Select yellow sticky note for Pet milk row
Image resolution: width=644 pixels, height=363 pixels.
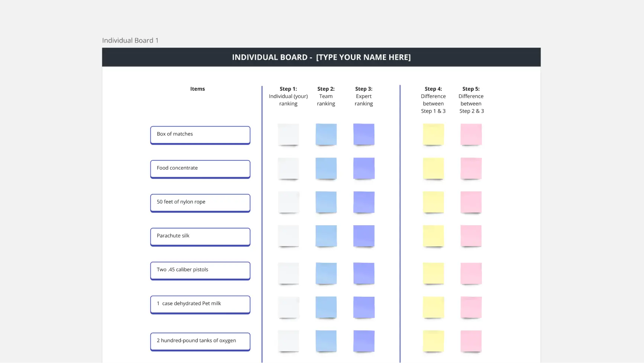click(x=433, y=308)
